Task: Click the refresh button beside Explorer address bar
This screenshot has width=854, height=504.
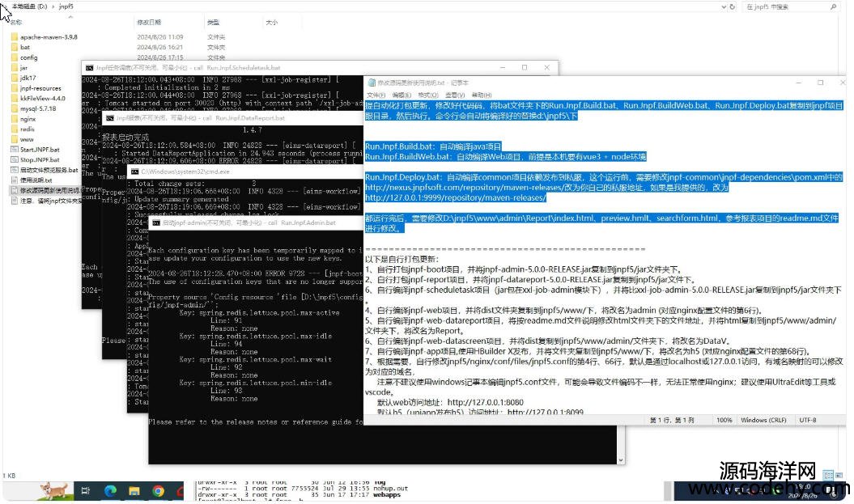Action: 733,6
